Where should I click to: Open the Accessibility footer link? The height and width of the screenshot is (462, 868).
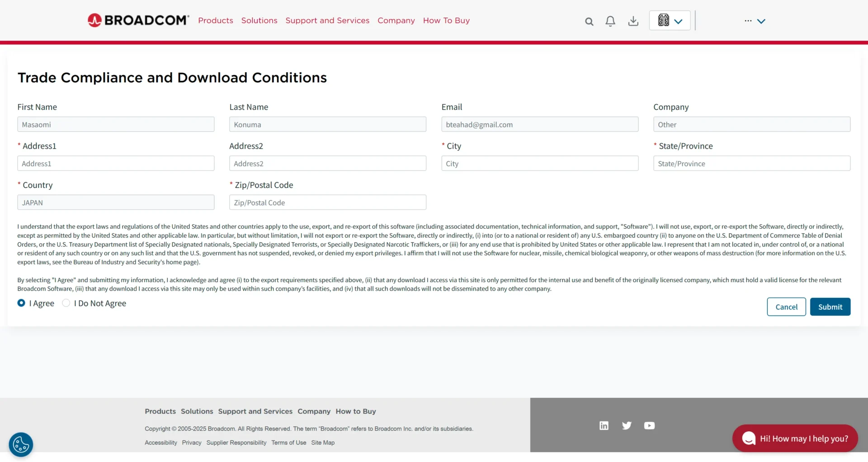161,443
